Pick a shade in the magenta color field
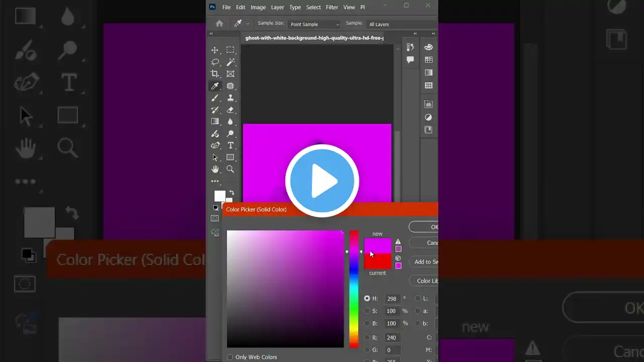Viewport: 644px width, 362px height. 285,289
